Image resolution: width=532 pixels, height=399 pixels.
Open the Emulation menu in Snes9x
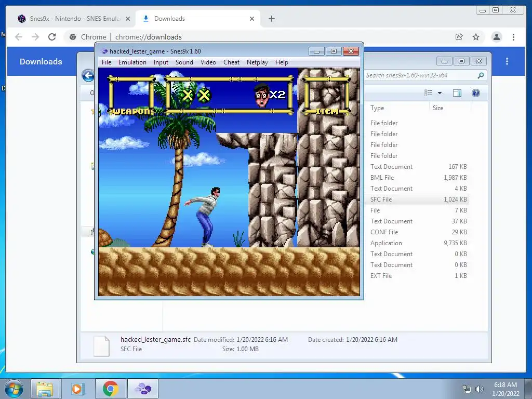click(132, 62)
